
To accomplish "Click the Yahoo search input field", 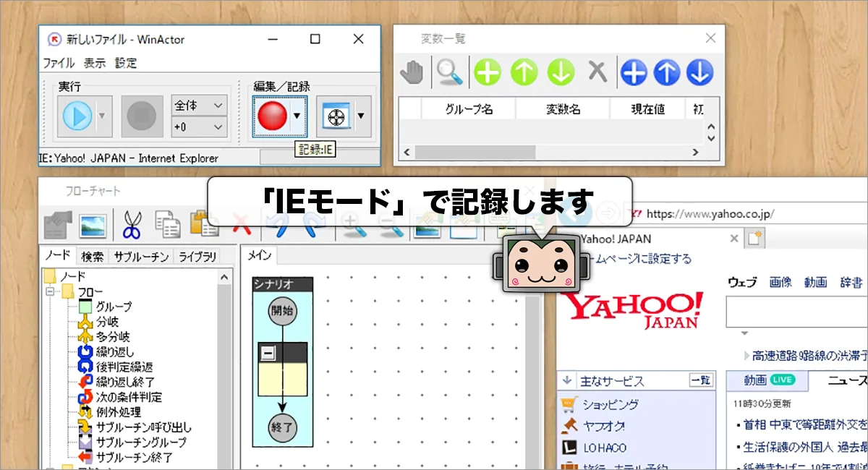I will (x=796, y=312).
